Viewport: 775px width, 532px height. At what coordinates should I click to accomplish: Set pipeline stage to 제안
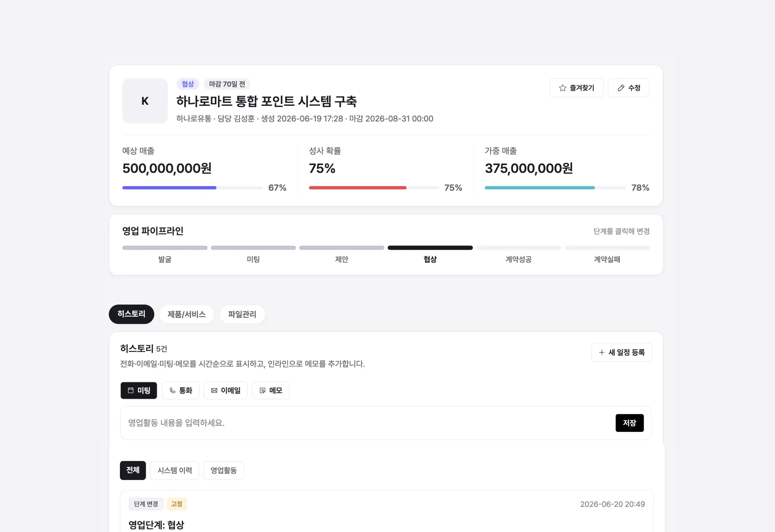(x=342, y=254)
